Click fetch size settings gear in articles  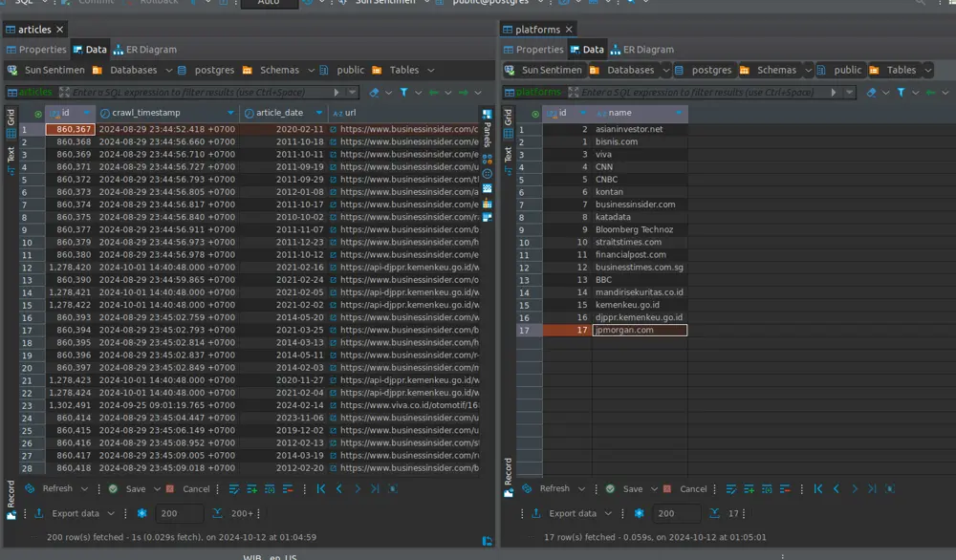click(142, 514)
